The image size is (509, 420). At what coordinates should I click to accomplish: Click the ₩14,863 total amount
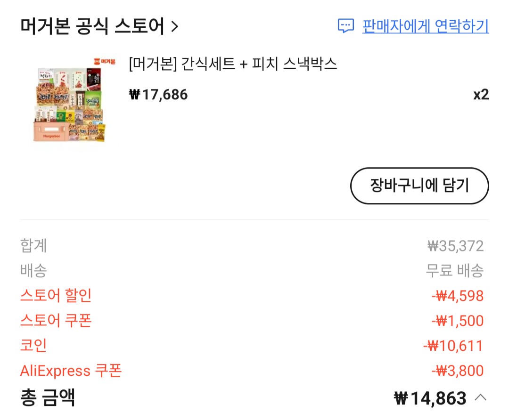click(x=430, y=398)
